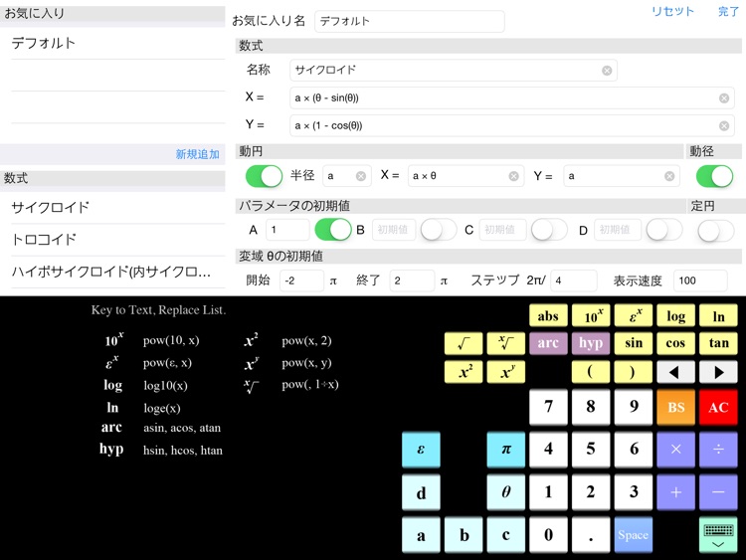Move cursor right with arrow key
Screen dimensions: 746x560
718,372
